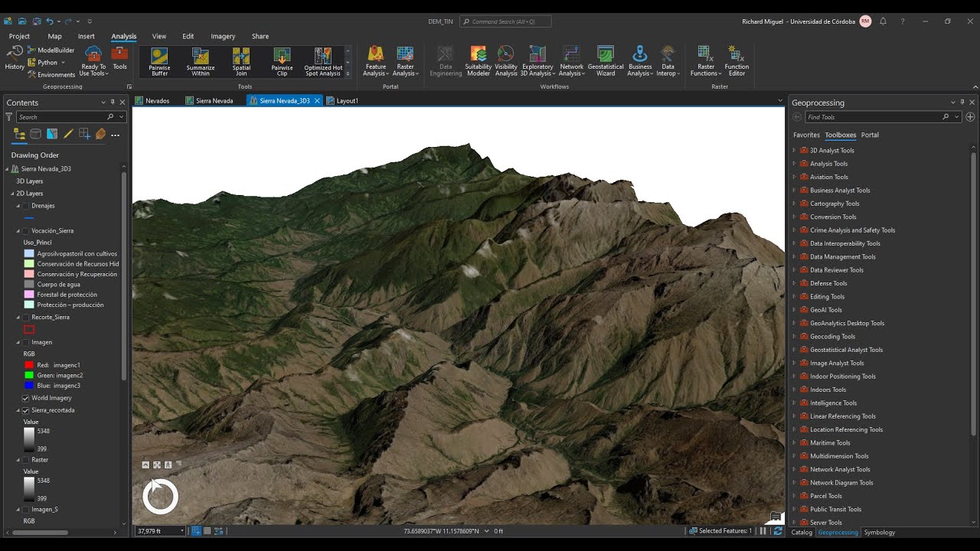This screenshot has height=551, width=980.
Task: Open Optimized Hot Spot Analysis
Action: (x=323, y=62)
